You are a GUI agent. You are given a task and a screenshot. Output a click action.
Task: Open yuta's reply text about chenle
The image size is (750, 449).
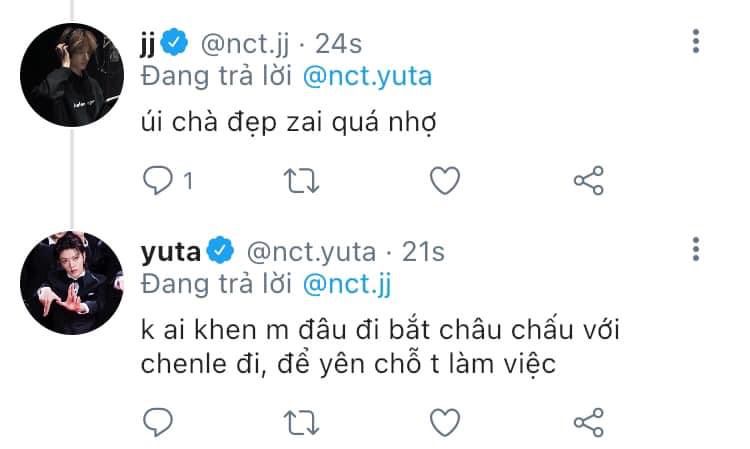(x=380, y=347)
